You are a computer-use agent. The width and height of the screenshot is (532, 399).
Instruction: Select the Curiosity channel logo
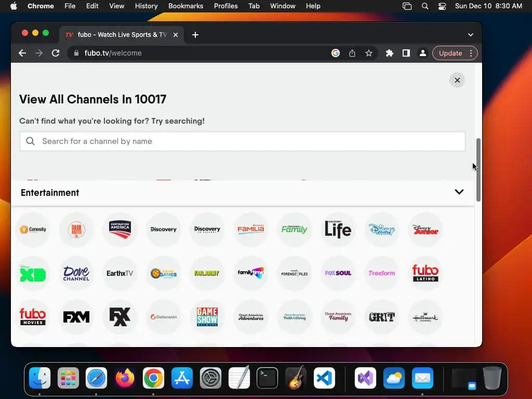point(33,230)
